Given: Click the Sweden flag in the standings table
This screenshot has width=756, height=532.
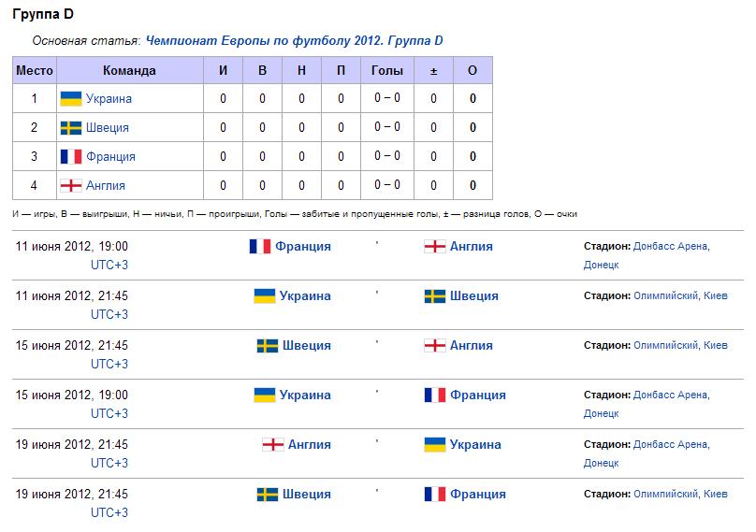Looking at the screenshot, I should click(x=70, y=127).
